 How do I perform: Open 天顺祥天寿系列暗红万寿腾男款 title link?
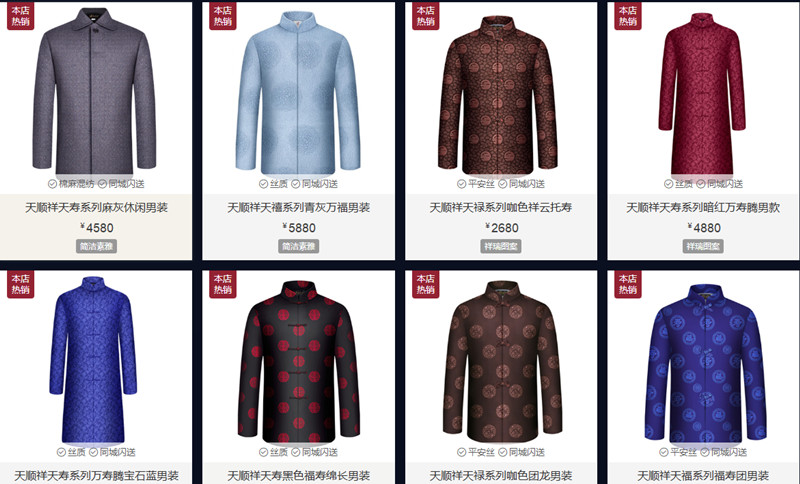[703, 208]
